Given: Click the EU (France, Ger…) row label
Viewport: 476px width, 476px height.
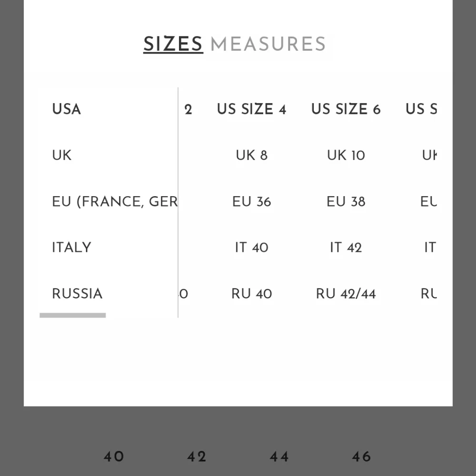Looking at the screenshot, I should 114,201.
